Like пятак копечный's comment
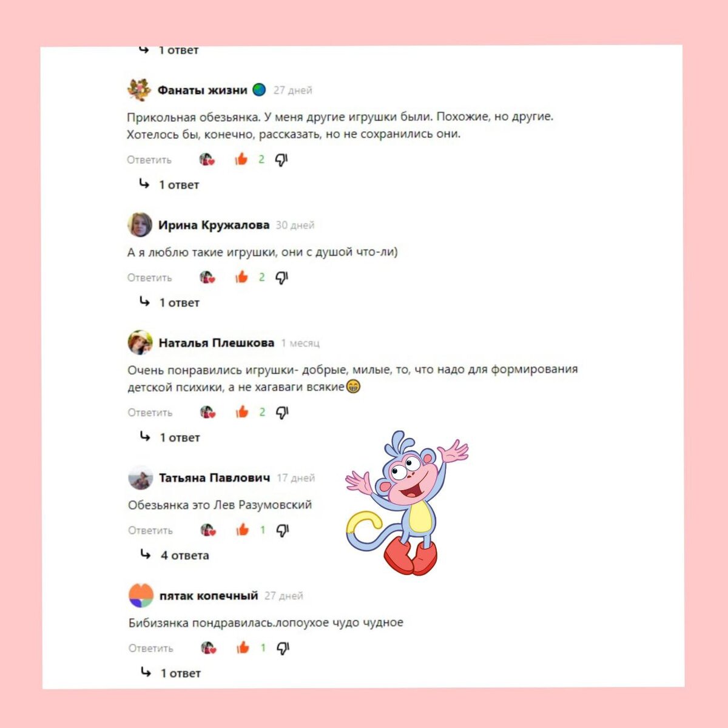This screenshot has width=728, height=728. (243, 648)
